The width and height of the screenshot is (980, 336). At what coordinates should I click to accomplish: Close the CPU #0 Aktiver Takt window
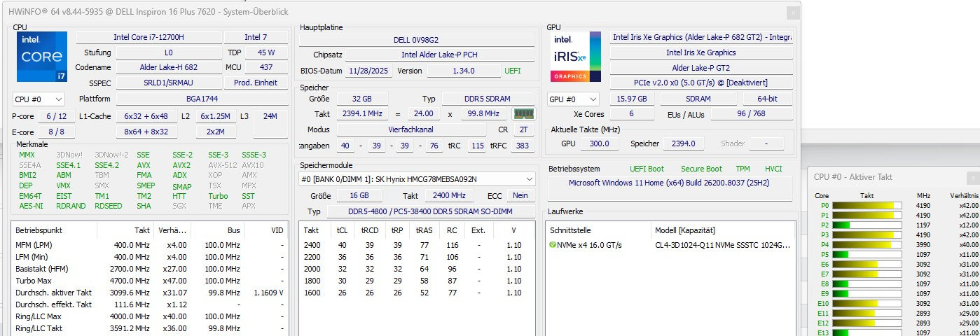(x=973, y=176)
